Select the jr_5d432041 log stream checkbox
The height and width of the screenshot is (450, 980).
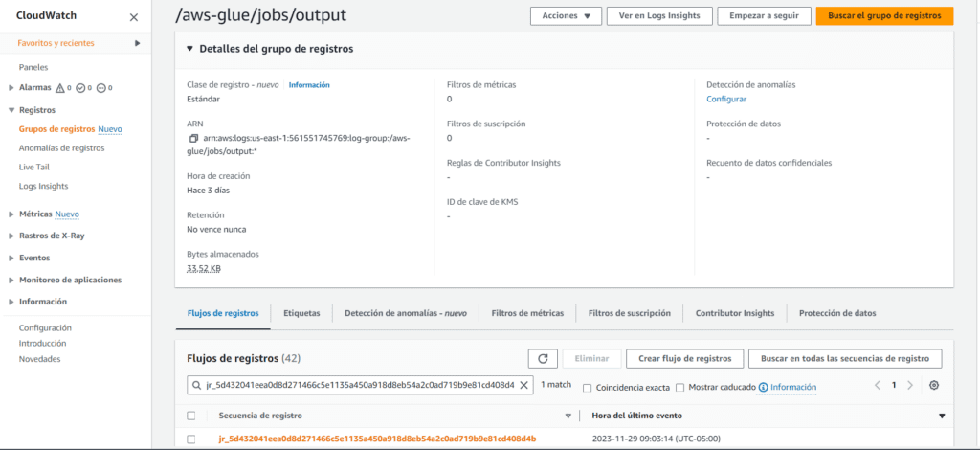click(x=191, y=439)
